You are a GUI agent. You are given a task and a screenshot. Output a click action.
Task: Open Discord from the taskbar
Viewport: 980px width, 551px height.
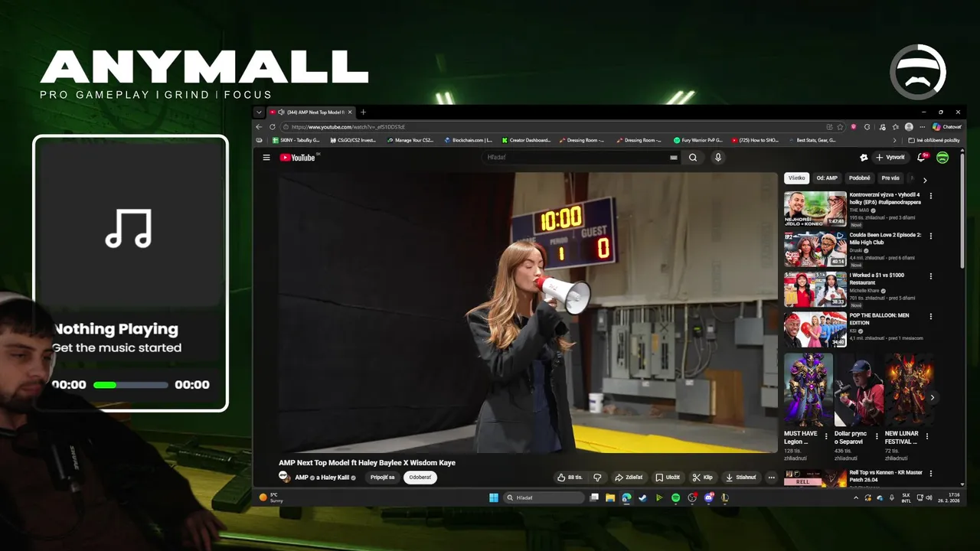[x=708, y=497]
